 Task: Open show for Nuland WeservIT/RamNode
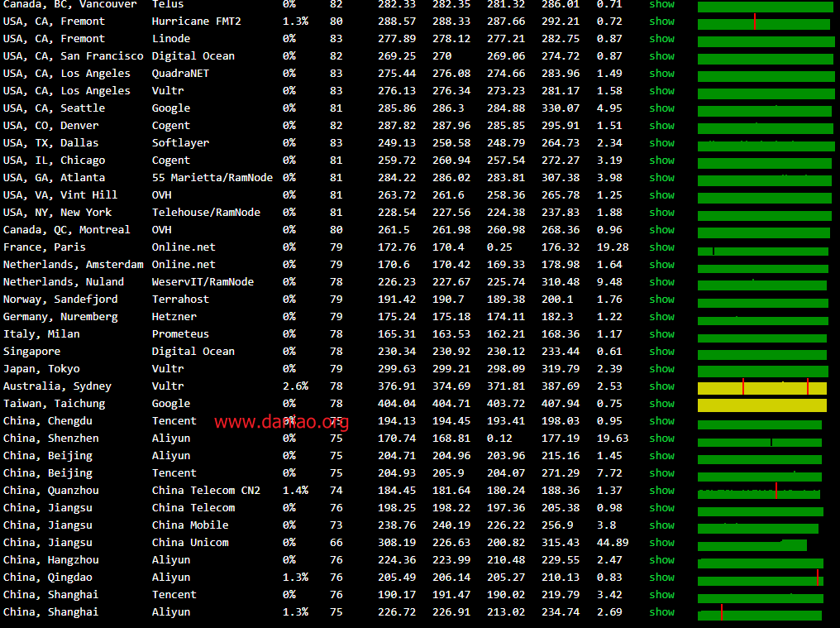coord(661,281)
